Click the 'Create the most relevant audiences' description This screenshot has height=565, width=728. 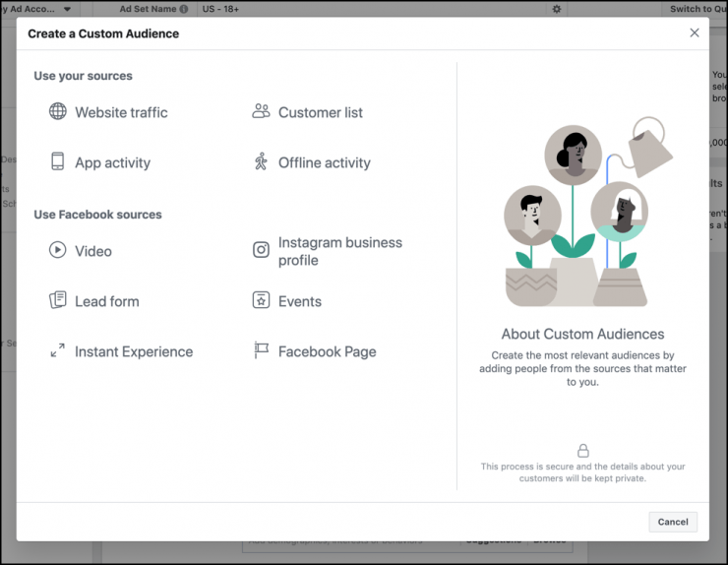click(x=582, y=368)
